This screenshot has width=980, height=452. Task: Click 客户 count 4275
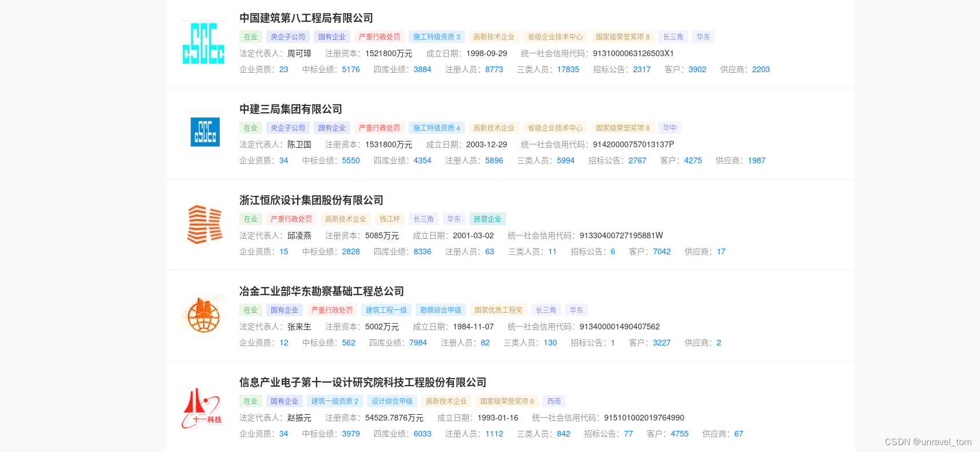click(693, 160)
